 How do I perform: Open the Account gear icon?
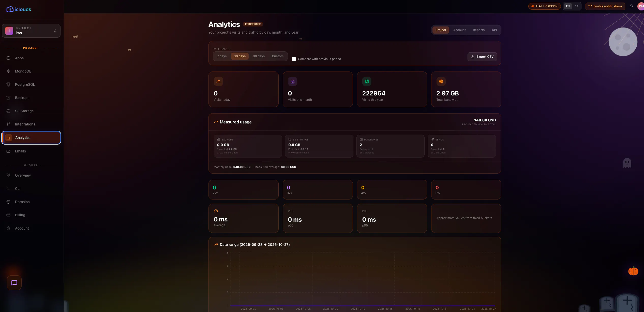8,228
